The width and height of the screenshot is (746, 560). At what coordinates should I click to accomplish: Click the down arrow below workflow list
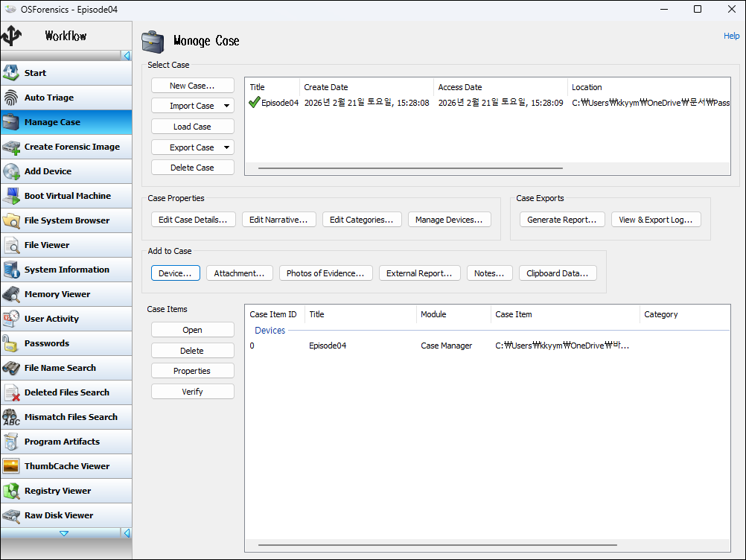[x=64, y=534]
